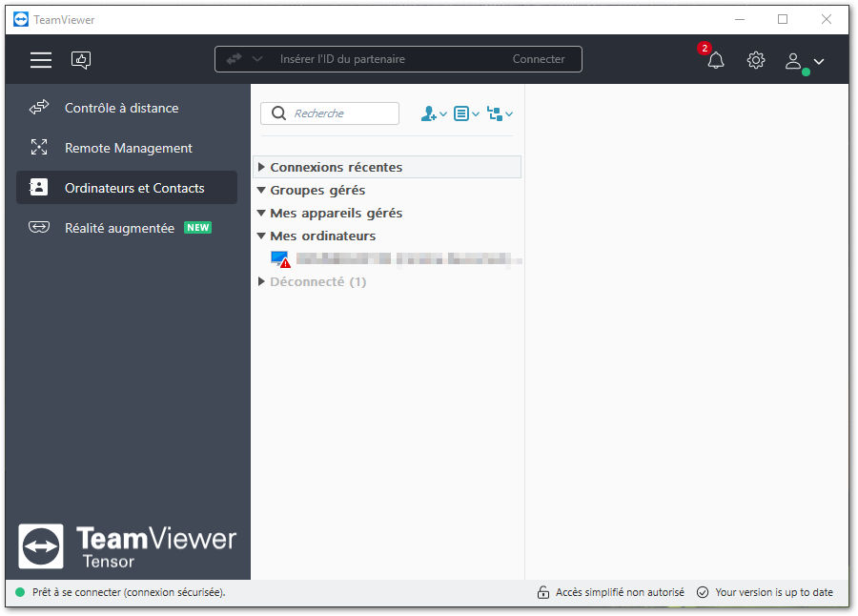Expand Connexions récentes group
Screen dimensions: 858x616
(261, 167)
